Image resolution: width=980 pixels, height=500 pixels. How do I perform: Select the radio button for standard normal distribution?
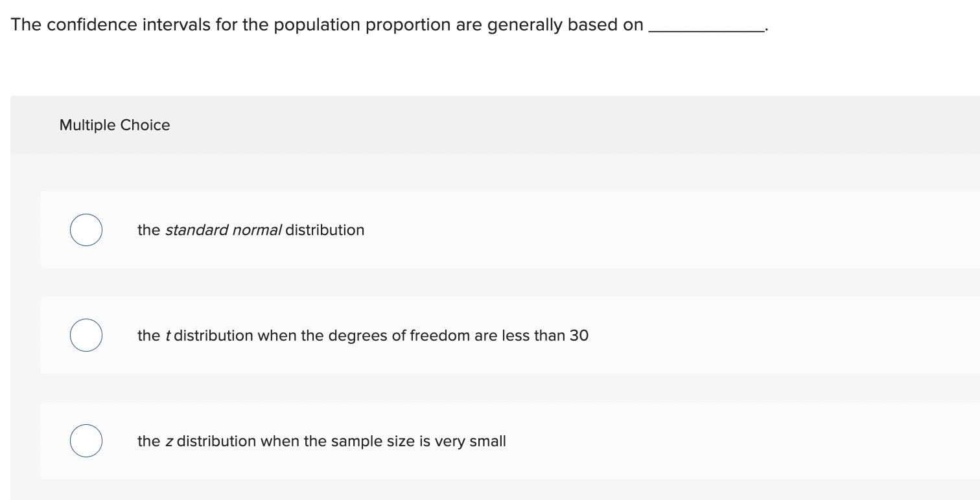pyautogui.click(x=86, y=229)
